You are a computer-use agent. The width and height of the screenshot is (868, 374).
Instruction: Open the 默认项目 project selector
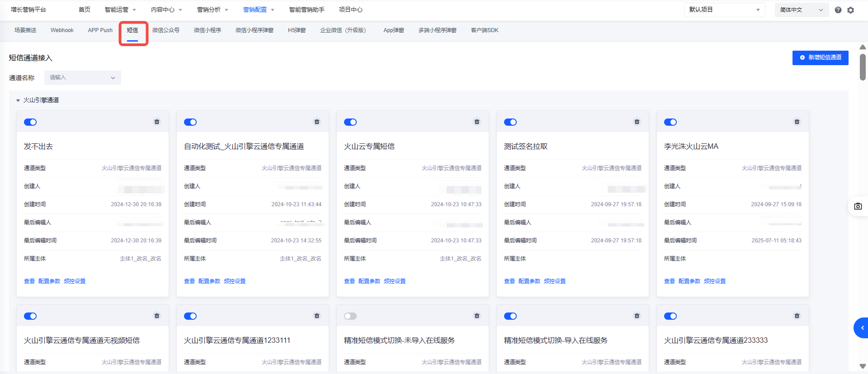point(724,10)
